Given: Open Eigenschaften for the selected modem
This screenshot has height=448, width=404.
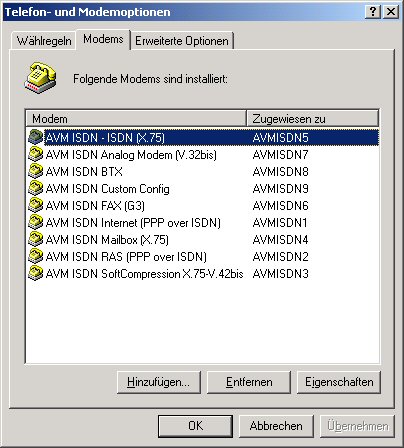Looking at the screenshot, I should coord(339,382).
